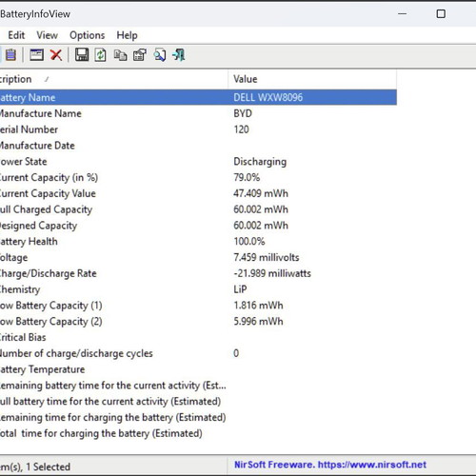
Task: Click the red X delete icon
Action: click(x=56, y=55)
